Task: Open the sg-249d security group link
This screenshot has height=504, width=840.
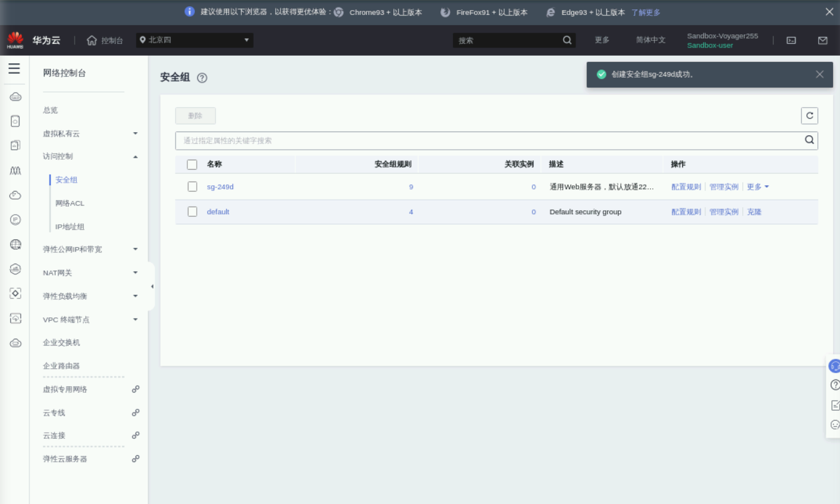Action: (x=220, y=187)
